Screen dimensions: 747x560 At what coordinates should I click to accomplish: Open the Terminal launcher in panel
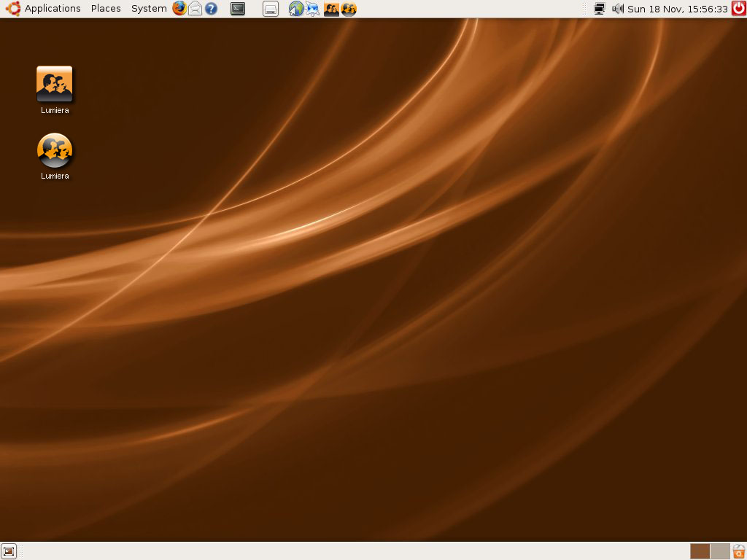pos(238,9)
